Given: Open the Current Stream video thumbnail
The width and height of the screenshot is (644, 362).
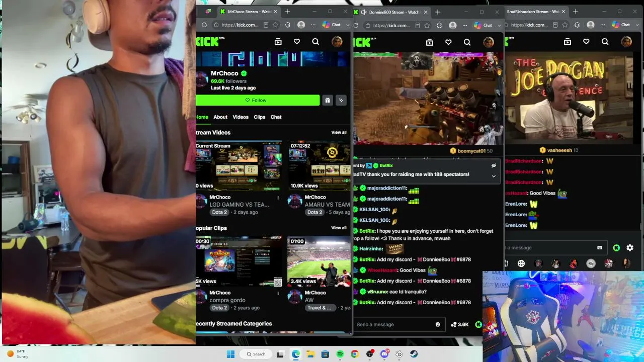Looking at the screenshot, I should pos(239,166).
